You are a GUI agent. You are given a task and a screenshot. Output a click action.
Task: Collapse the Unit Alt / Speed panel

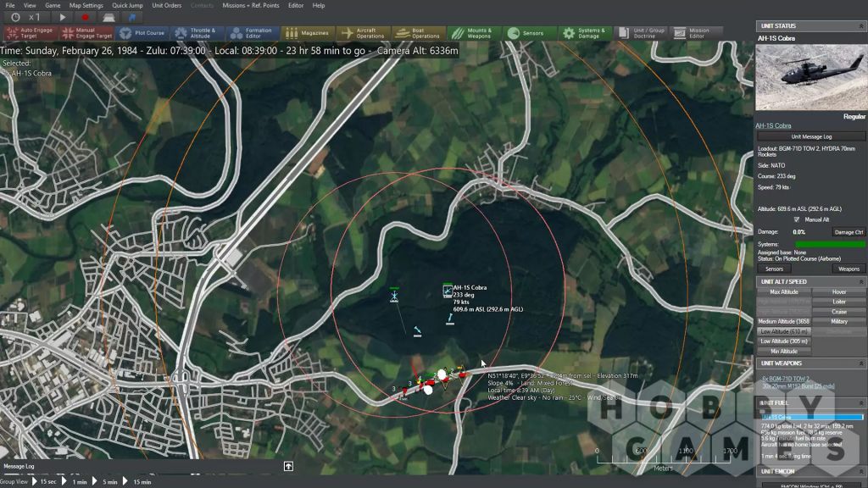tap(861, 281)
